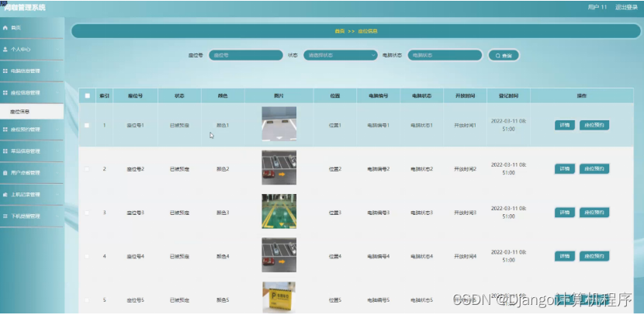Check the checkbox for row 座位号1

pos(87,125)
